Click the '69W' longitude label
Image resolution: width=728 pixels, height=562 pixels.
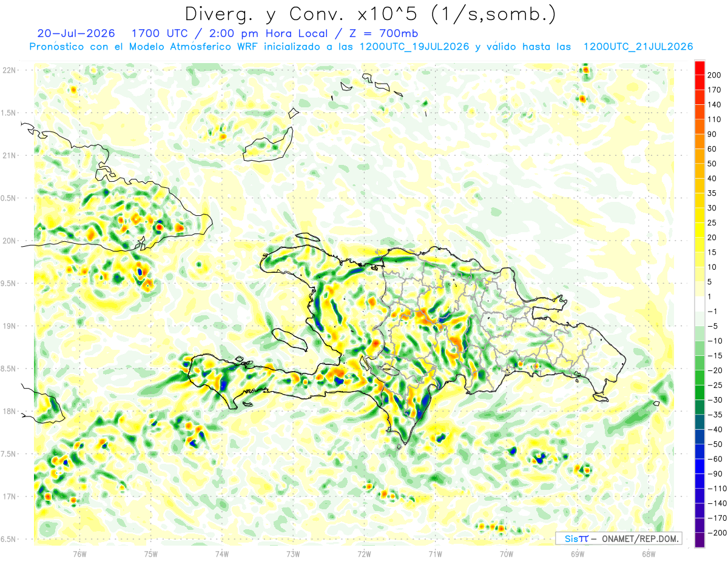[578, 554]
